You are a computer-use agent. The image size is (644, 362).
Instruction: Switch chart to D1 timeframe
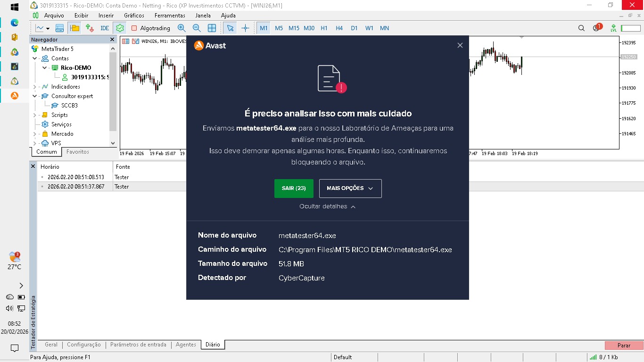(x=354, y=28)
